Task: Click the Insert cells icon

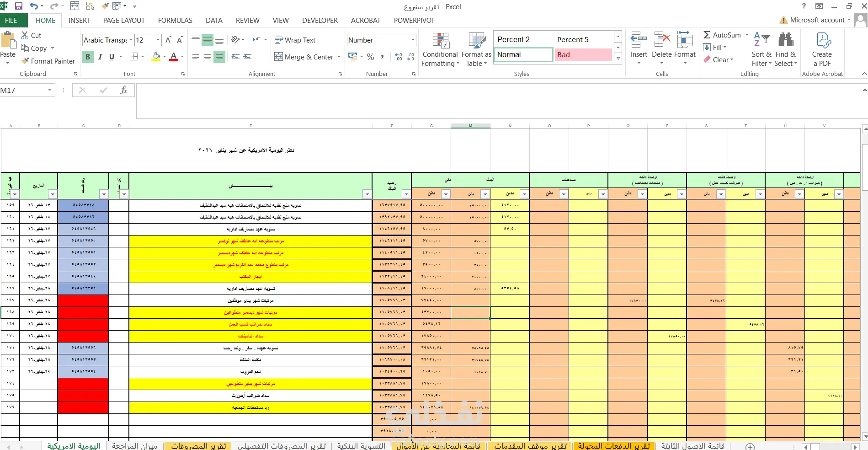Action: [639, 41]
